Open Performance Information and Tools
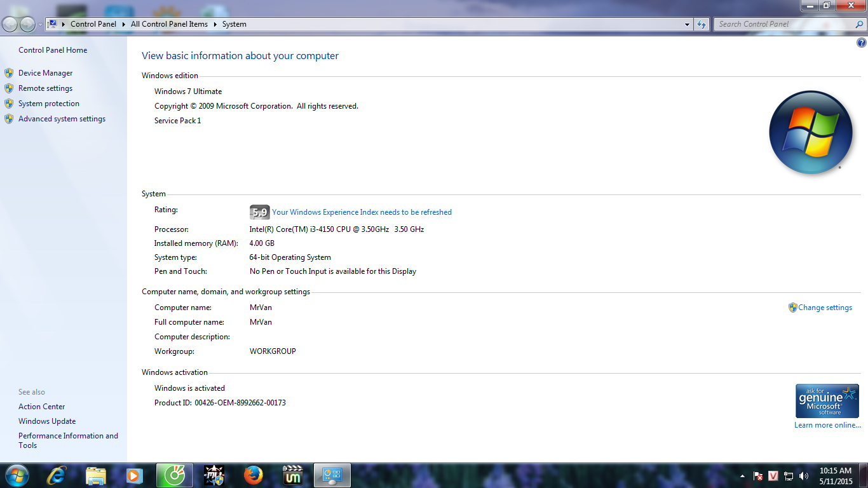Screen dimensions: 868x488 pyautogui.click(x=68, y=440)
